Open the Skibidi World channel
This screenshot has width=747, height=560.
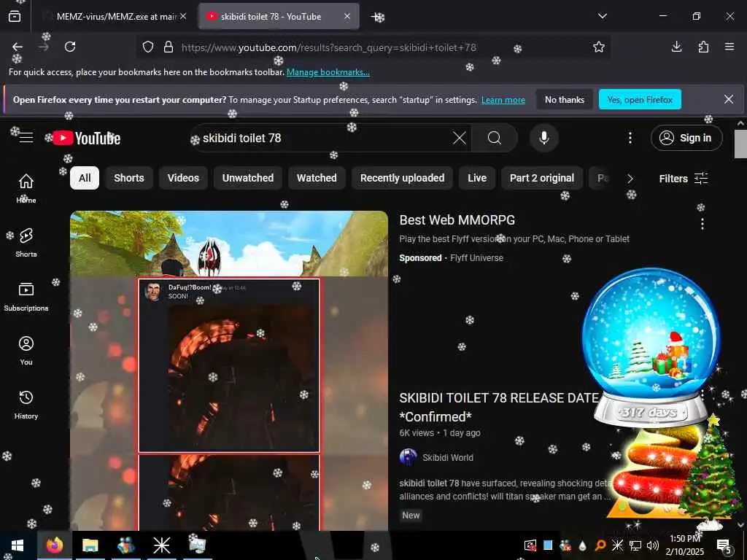pyautogui.click(x=447, y=458)
